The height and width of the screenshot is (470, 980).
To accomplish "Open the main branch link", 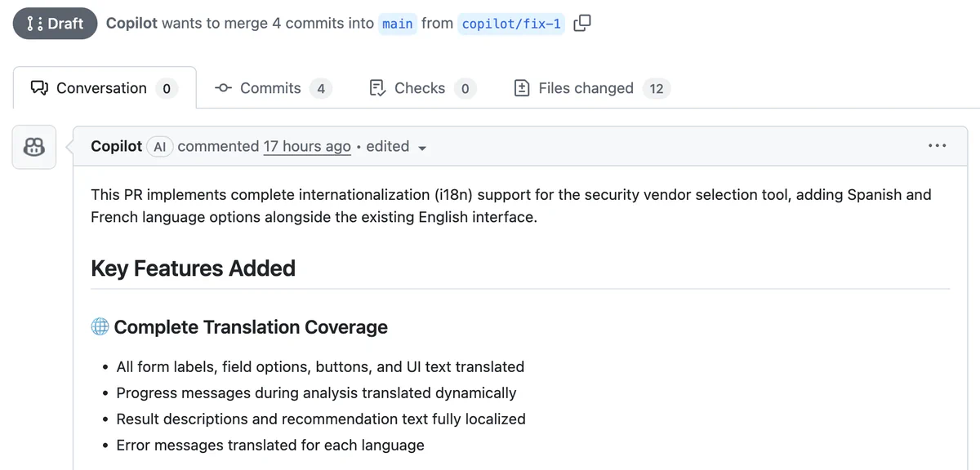I will 398,24.
